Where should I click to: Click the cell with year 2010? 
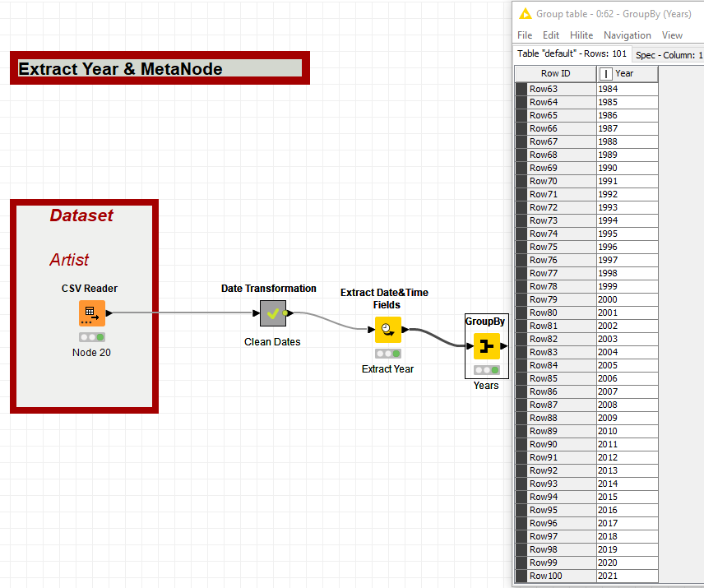point(628,431)
